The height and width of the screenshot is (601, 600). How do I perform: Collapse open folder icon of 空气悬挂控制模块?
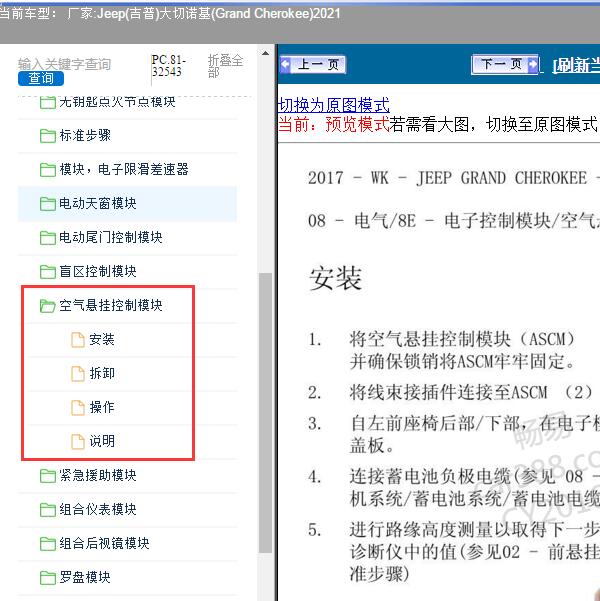[48, 305]
